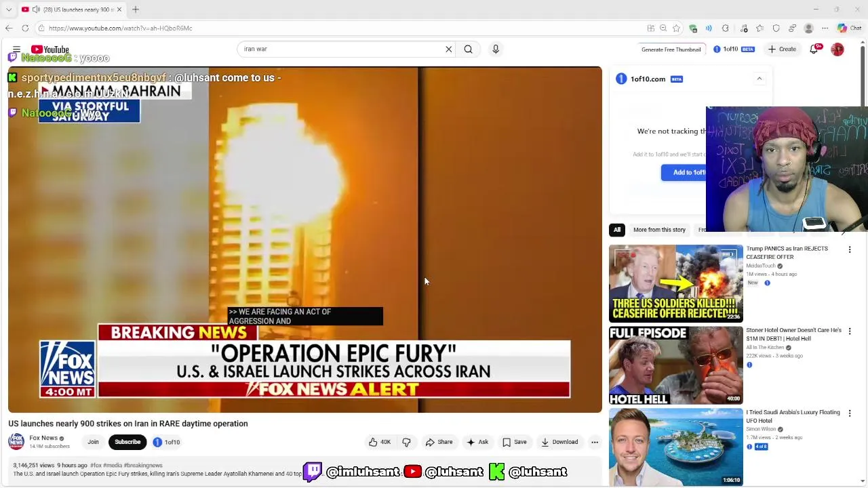Submit search with magnifier icon
Image resolution: width=868 pixels, height=488 pixels.
coord(468,49)
